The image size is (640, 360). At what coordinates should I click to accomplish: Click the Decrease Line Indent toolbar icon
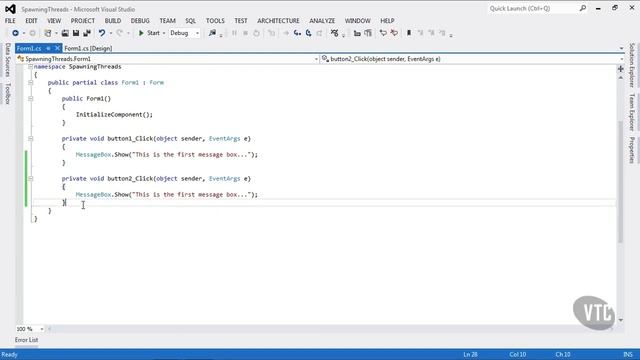tap(357, 33)
